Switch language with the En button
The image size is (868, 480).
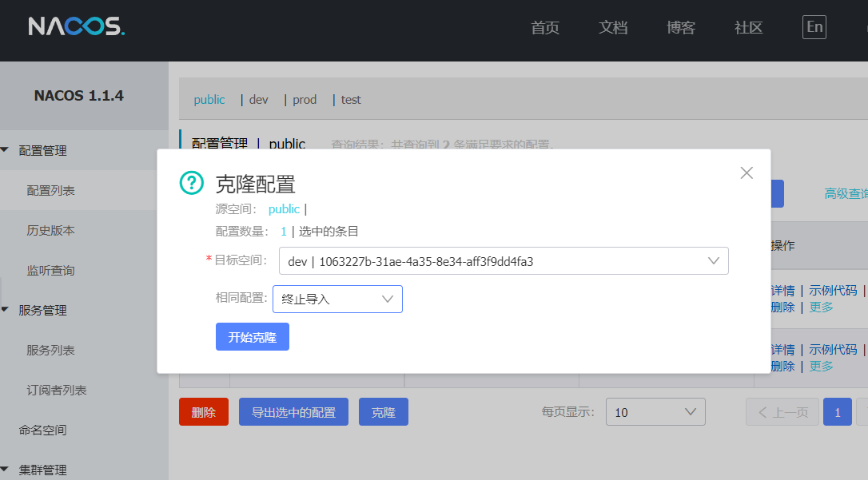click(814, 27)
